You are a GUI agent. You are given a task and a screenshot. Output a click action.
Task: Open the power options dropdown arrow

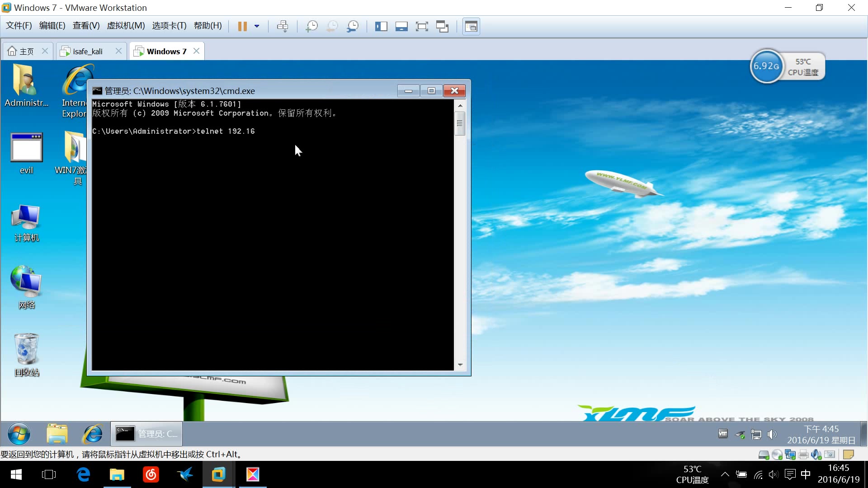257,26
